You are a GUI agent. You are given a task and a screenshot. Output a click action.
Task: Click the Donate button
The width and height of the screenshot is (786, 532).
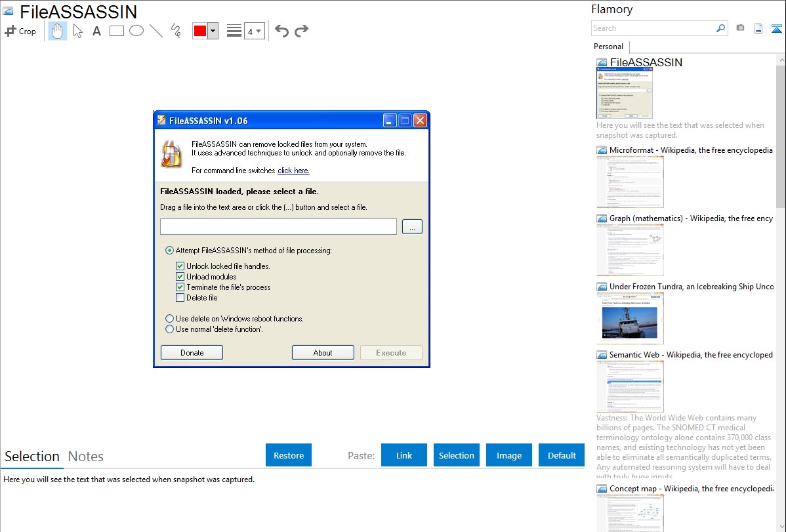point(192,352)
